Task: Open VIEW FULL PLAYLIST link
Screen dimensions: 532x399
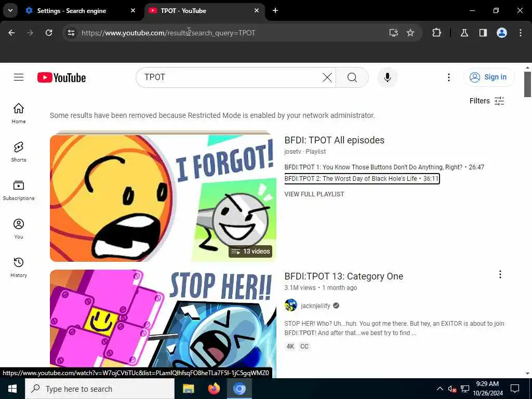Action: click(314, 194)
